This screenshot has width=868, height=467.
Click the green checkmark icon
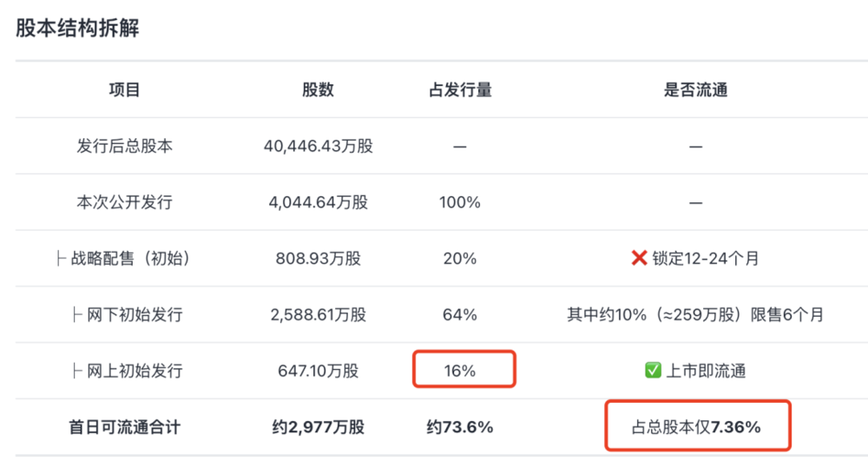coord(654,370)
